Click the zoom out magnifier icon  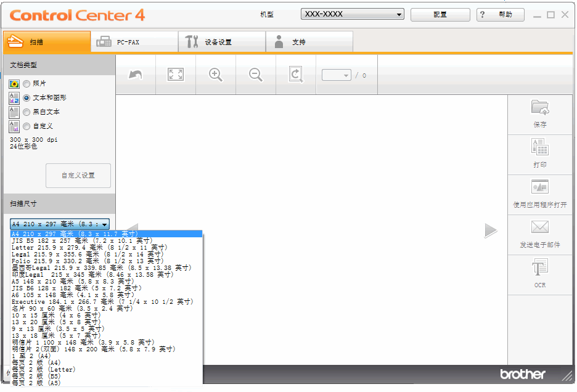click(256, 75)
